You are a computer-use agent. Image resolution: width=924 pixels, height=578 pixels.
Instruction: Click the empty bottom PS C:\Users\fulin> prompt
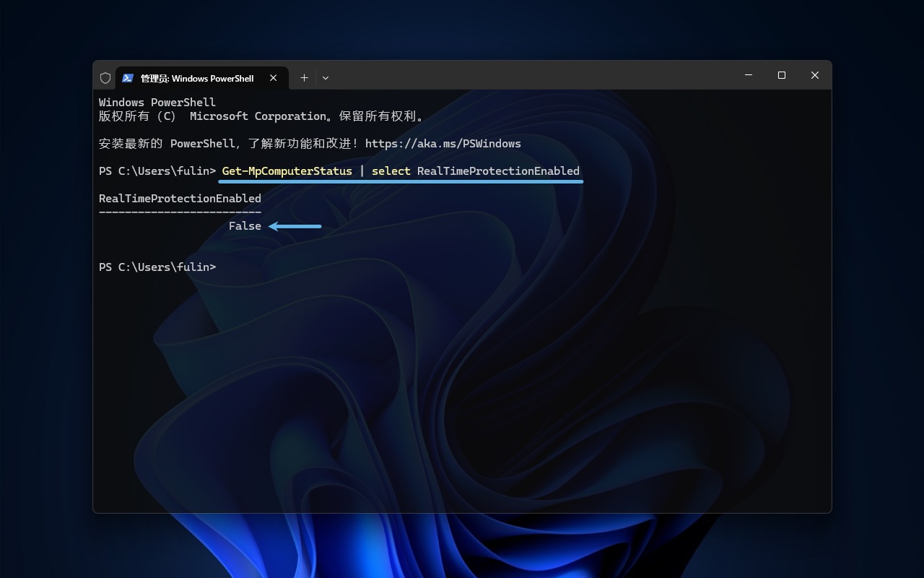(x=157, y=267)
